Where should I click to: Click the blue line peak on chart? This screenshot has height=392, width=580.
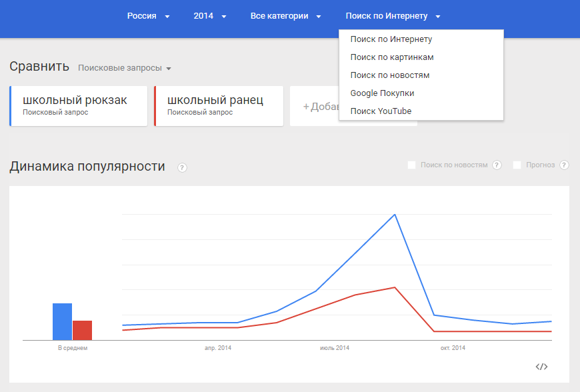(395, 215)
